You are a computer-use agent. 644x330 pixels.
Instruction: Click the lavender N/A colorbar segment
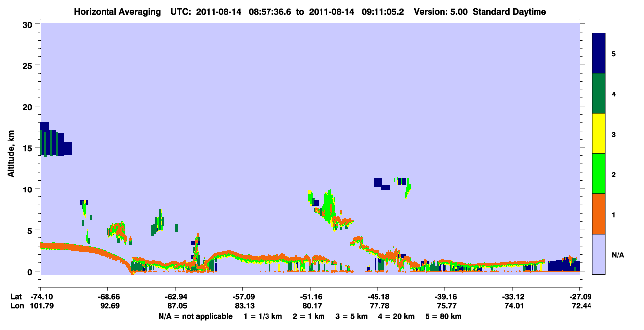pos(599,254)
